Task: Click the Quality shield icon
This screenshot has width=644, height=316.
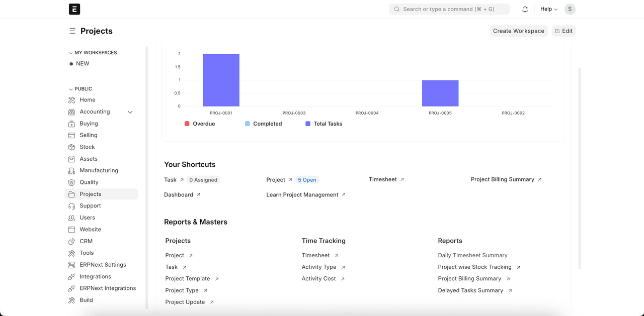Action: click(71, 182)
